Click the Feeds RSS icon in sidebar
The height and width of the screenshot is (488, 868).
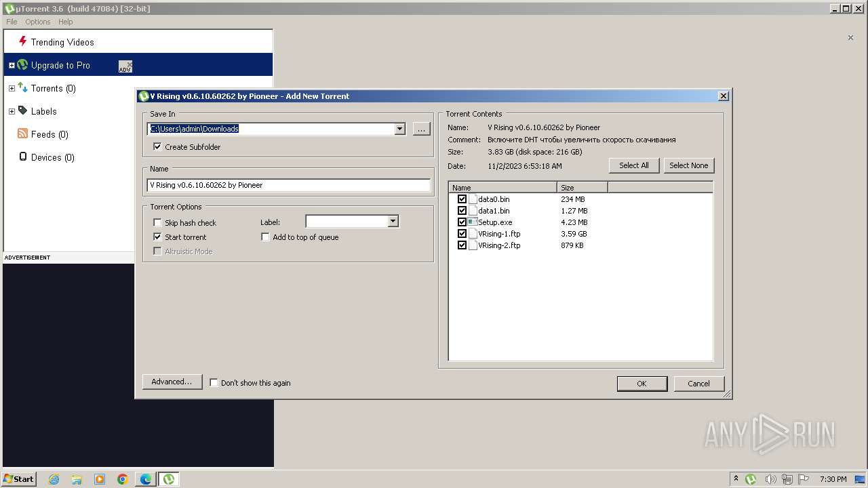pos(22,134)
